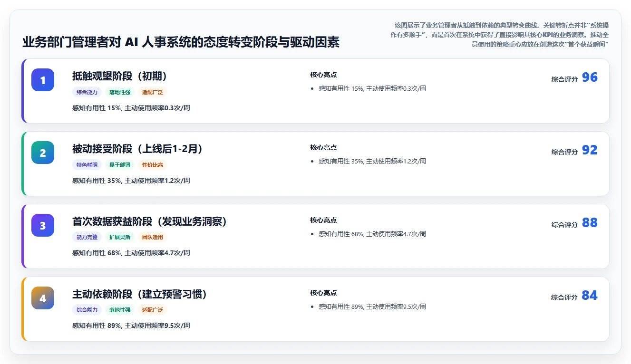631x364 pixels.
Task: Click the 落地性强 tag in stage 1 card
Action: (120, 92)
